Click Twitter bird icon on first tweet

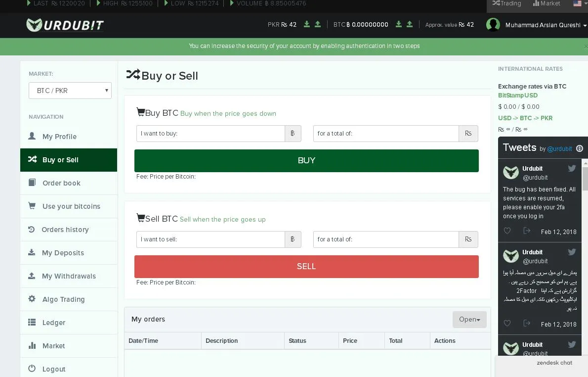pyautogui.click(x=572, y=168)
